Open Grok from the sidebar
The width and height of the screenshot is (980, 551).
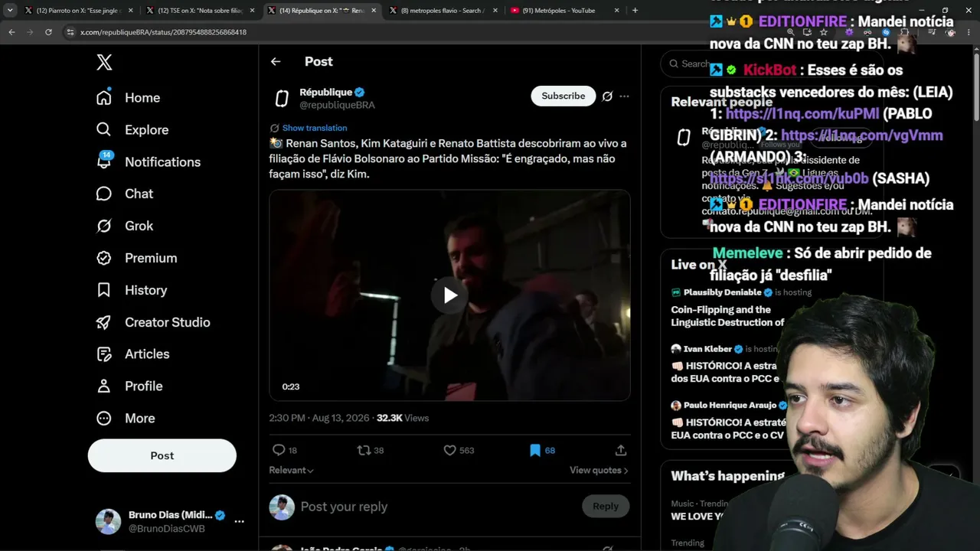tap(124, 227)
